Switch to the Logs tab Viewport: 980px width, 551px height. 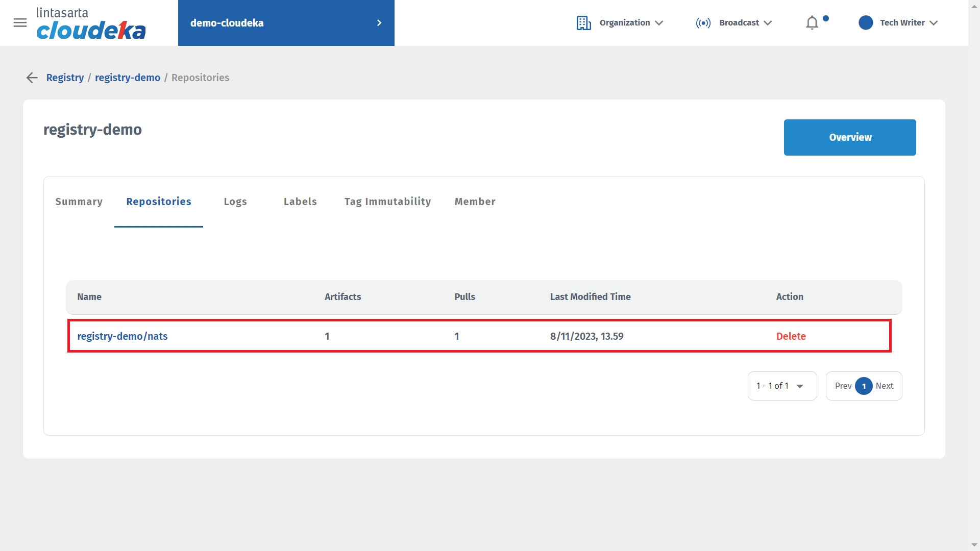coord(235,202)
